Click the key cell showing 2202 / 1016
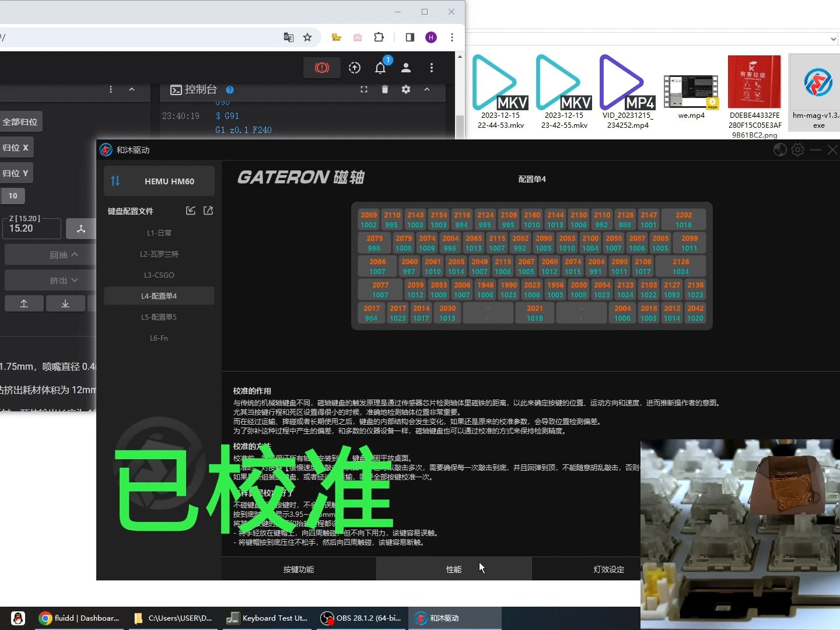 (x=684, y=219)
